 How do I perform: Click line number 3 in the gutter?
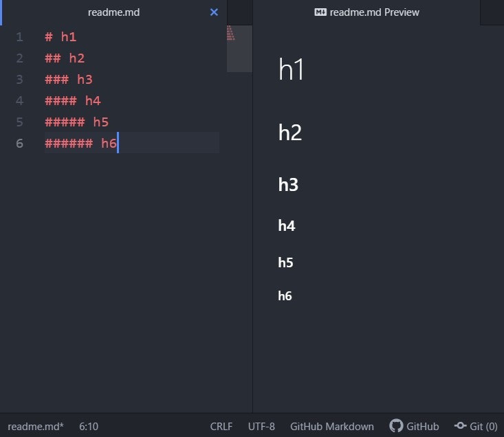click(x=19, y=79)
